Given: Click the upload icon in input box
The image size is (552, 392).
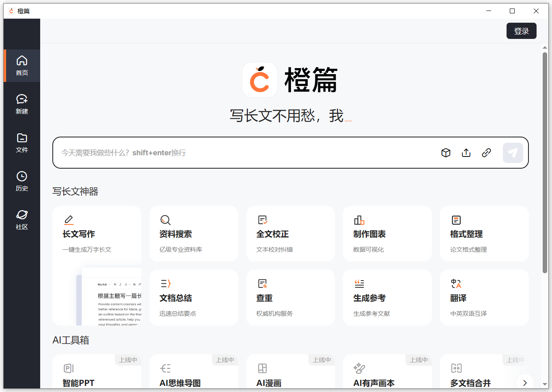Looking at the screenshot, I should (x=466, y=153).
